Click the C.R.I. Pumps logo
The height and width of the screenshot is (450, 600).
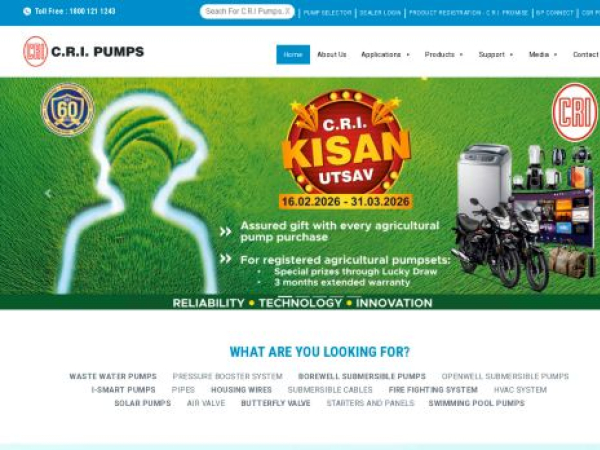pos(83,51)
